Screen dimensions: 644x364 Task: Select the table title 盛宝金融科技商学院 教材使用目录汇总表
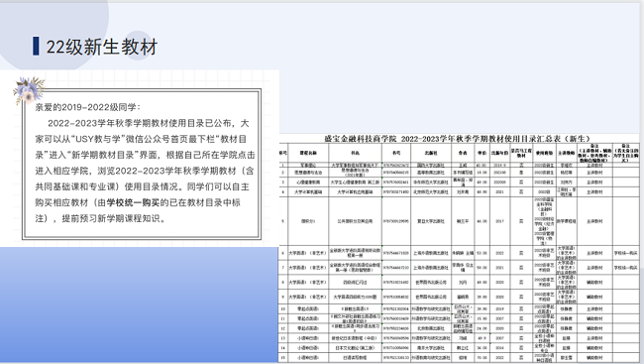(457, 139)
